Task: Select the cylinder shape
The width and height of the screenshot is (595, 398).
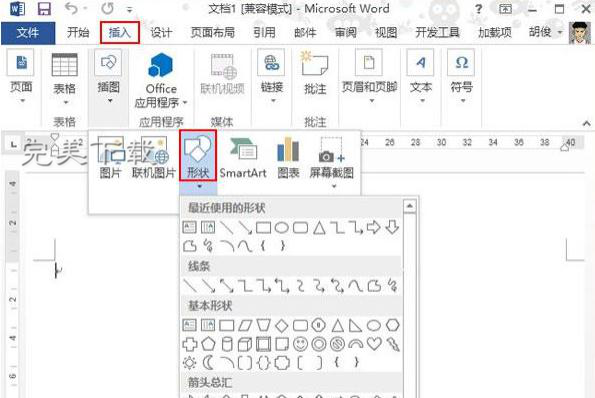Action: (x=227, y=344)
